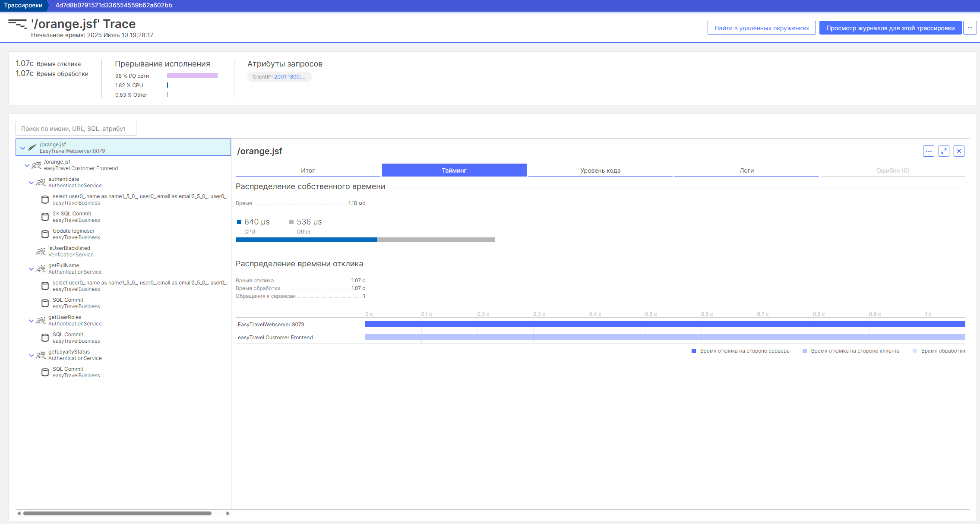Open detail panel three-dots menu

point(929,151)
